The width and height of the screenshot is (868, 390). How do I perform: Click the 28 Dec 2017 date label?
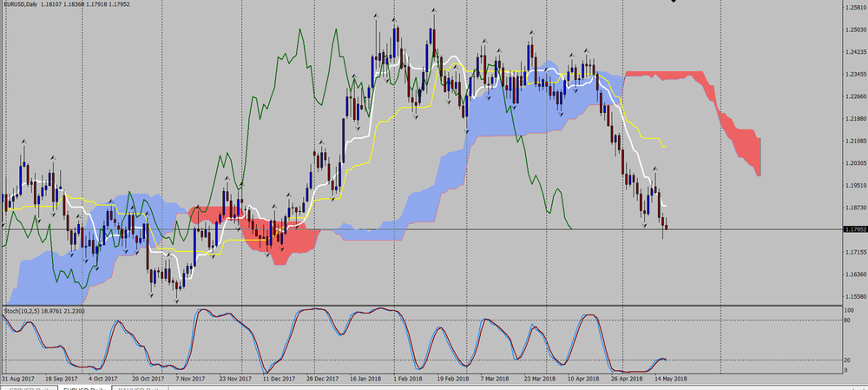pos(323,379)
